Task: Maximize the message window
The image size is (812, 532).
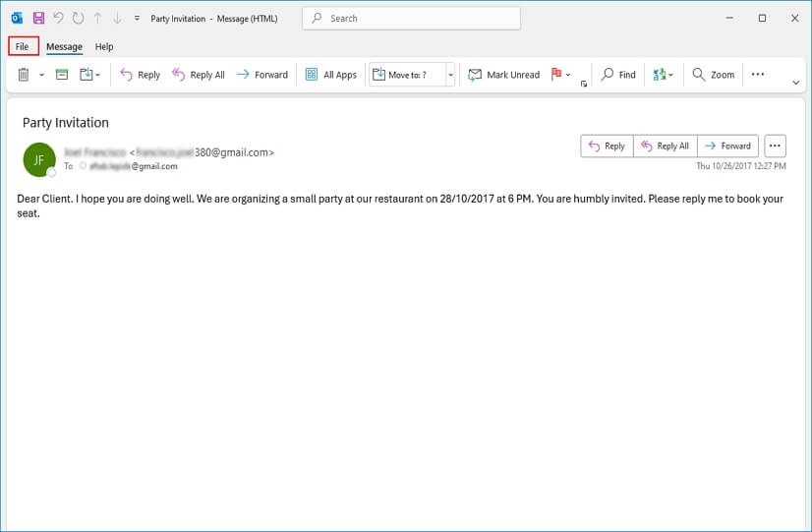Action: click(x=762, y=18)
